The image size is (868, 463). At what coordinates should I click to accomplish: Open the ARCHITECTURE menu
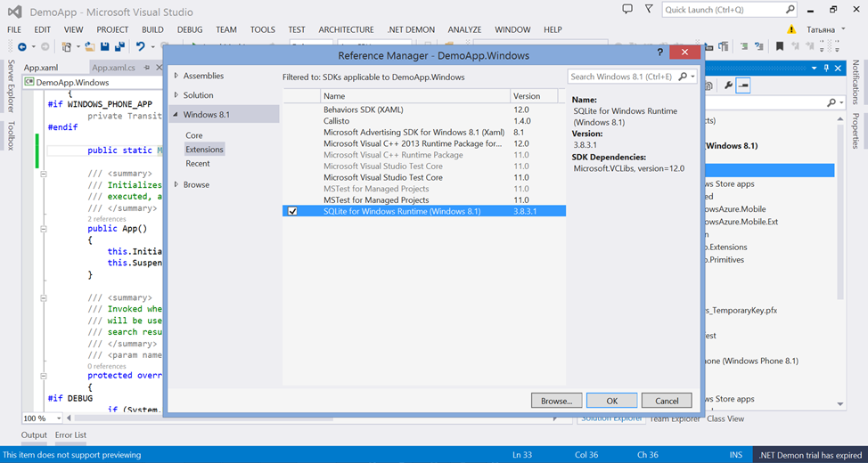pyautogui.click(x=346, y=30)
